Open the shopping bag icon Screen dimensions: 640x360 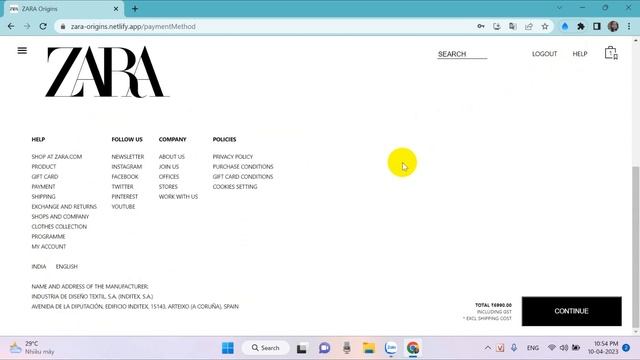tap(611, 53)
